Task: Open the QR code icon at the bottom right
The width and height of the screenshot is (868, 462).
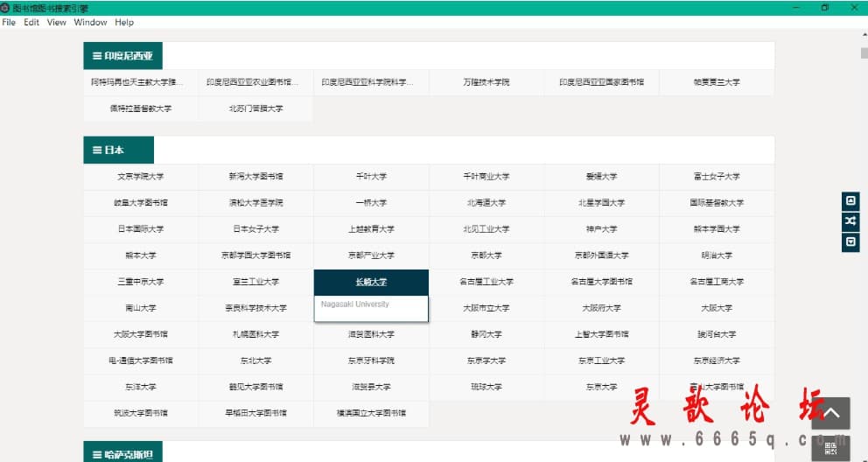Action: [830, 448]
